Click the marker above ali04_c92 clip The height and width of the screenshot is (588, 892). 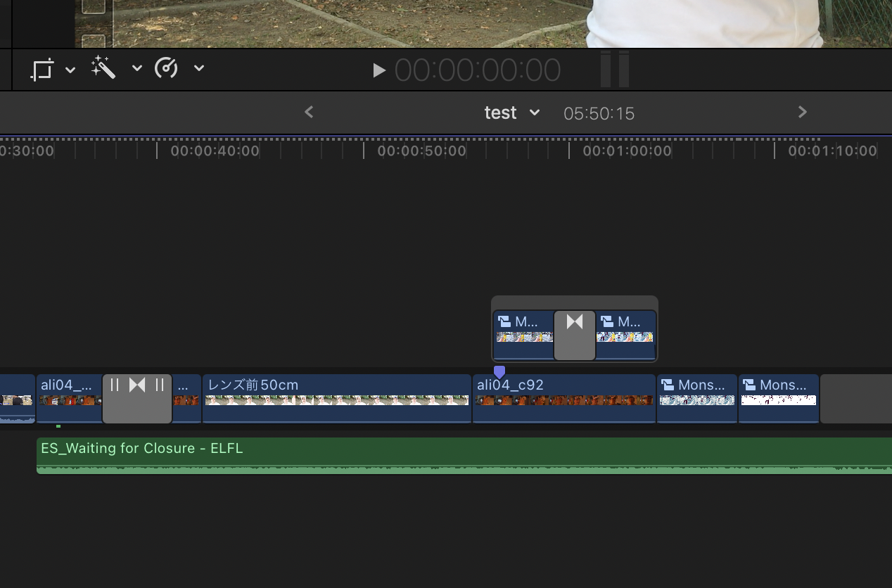[499, 371]
